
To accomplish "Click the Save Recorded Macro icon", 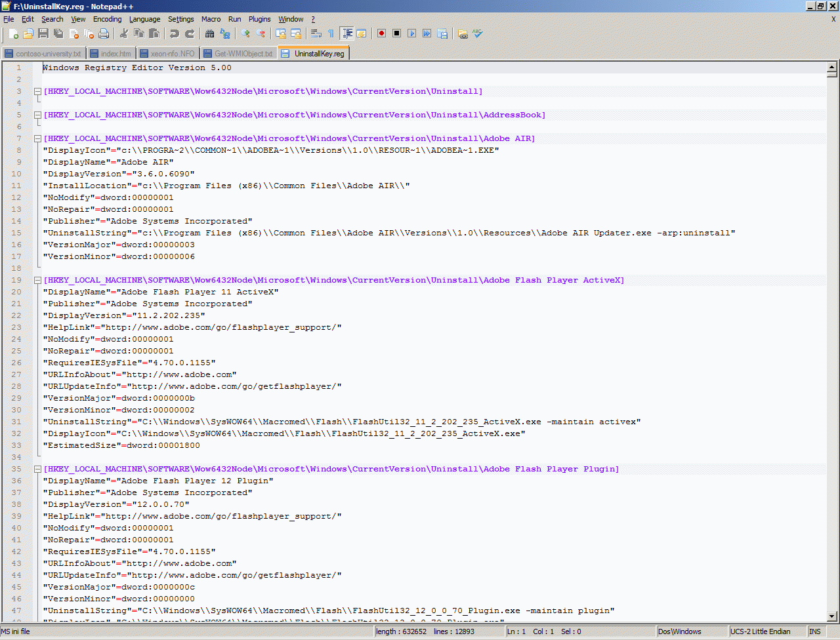I will (x=442, y=33).
